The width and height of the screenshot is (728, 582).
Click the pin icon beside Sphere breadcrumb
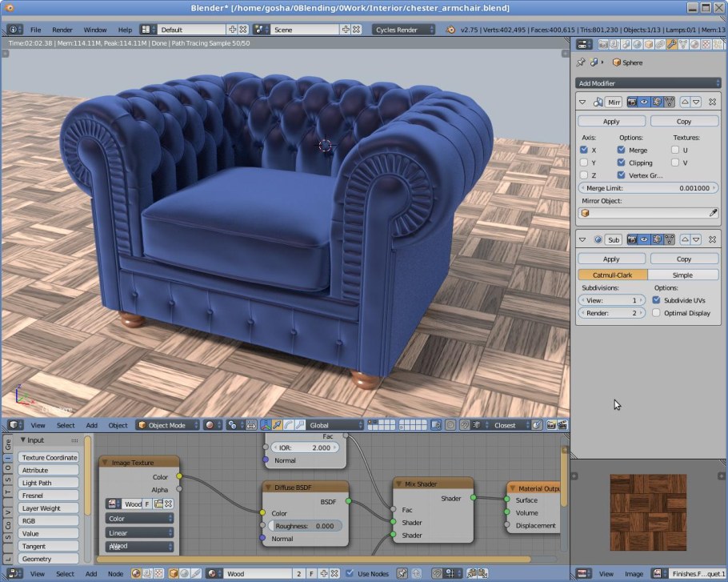(x=582, y=62)
